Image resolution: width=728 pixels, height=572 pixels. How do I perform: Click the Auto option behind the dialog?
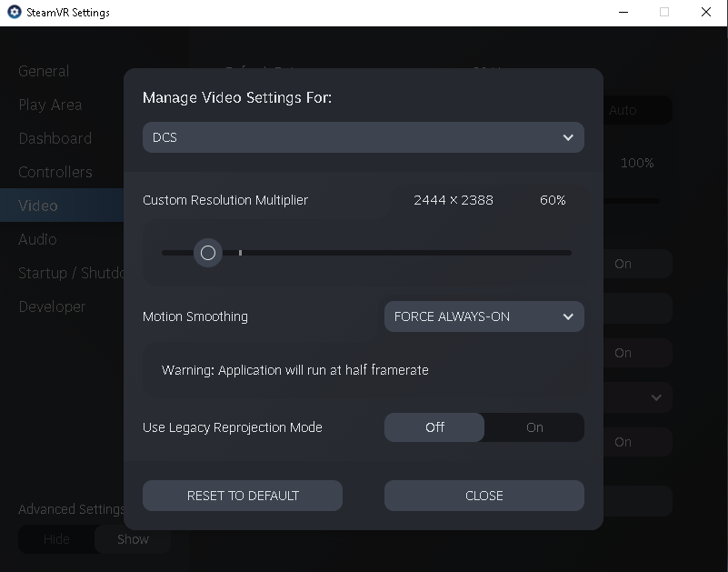[623, 110]
